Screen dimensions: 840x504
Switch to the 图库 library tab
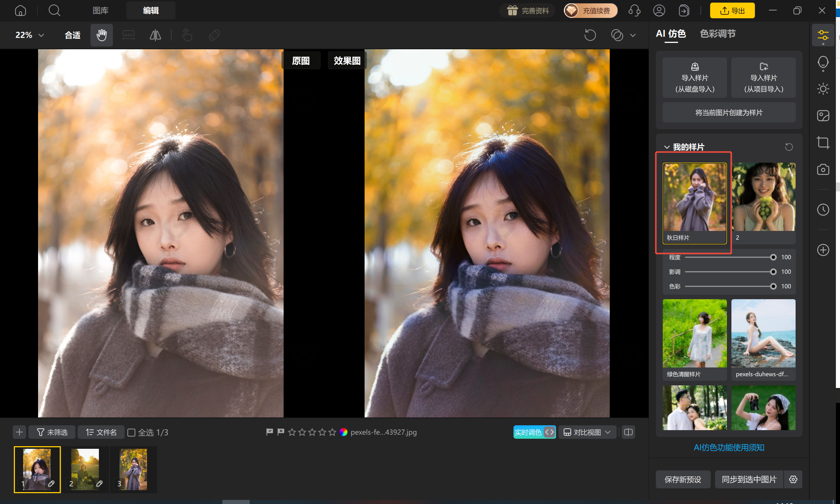click(100, 10)
